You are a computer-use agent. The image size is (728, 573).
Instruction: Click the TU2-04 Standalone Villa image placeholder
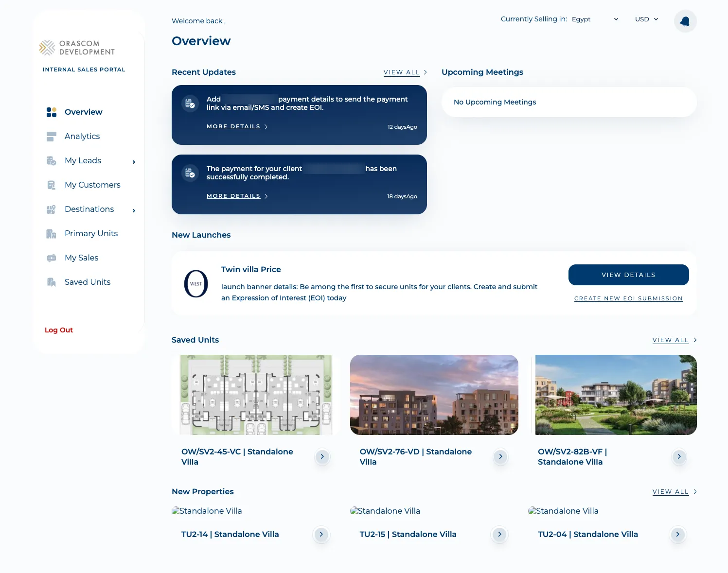564,511
